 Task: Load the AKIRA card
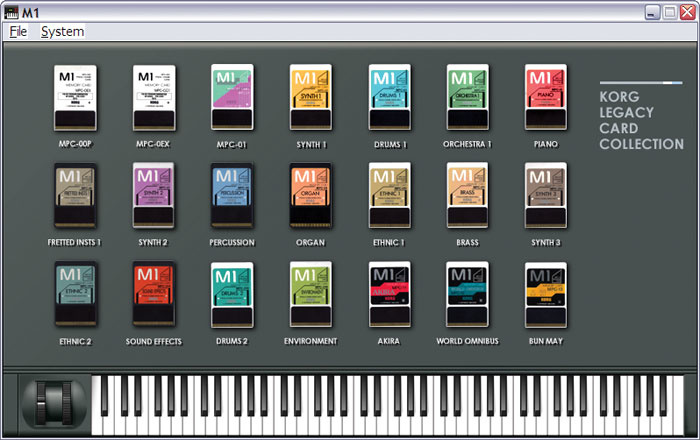pos(389,295)
